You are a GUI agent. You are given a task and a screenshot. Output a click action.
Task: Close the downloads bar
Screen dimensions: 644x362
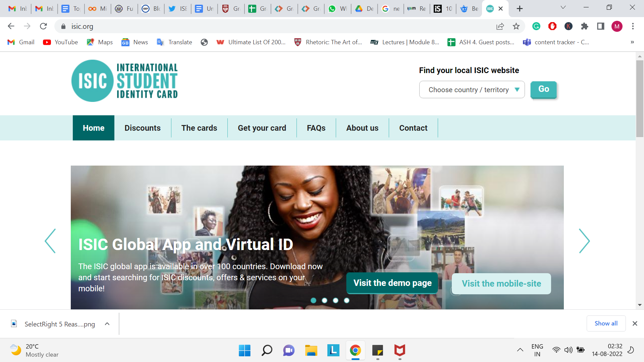point(635,323)
